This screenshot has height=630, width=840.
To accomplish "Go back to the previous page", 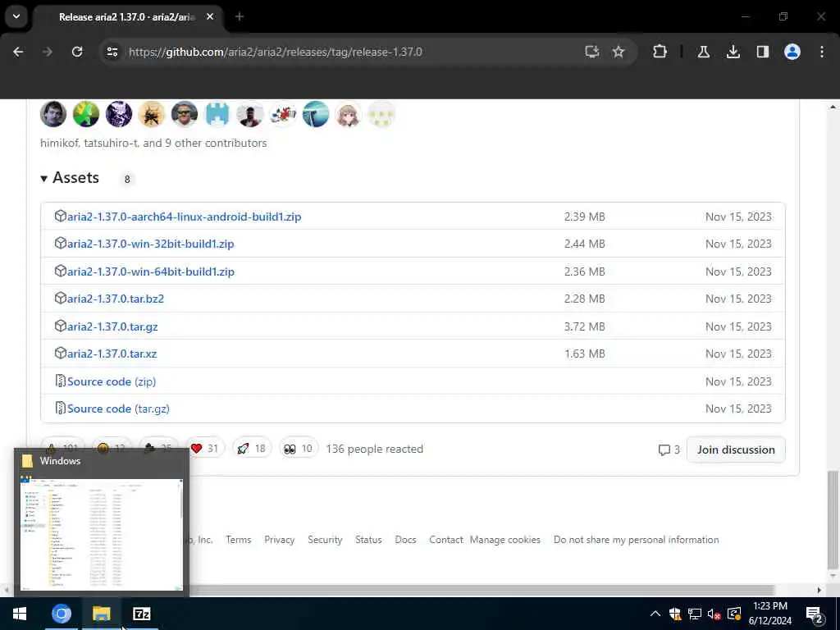I will pos(18,52).
